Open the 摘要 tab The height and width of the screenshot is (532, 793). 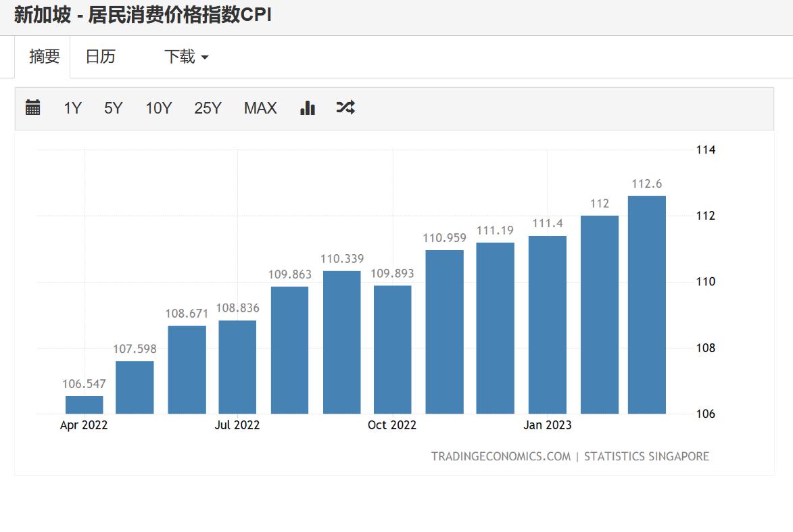coord(44,57)
